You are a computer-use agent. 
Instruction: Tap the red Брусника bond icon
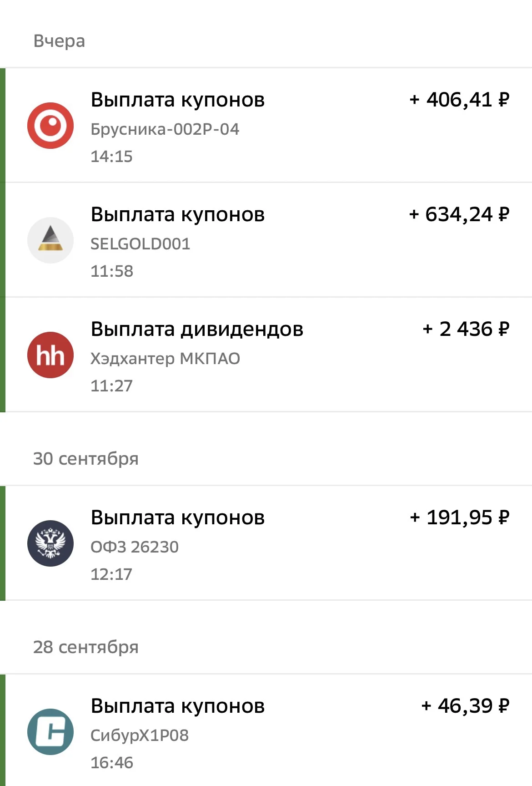coord(50,126)
